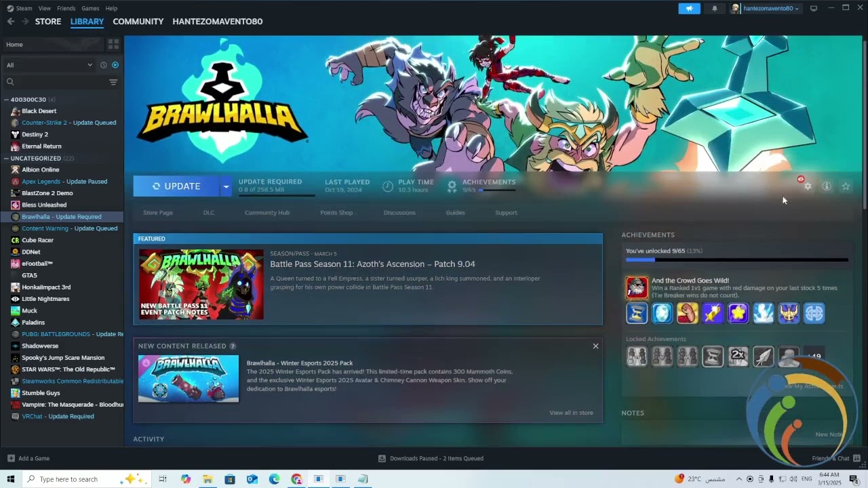Open Brawlhalla Community Hub link

(267, 213)
